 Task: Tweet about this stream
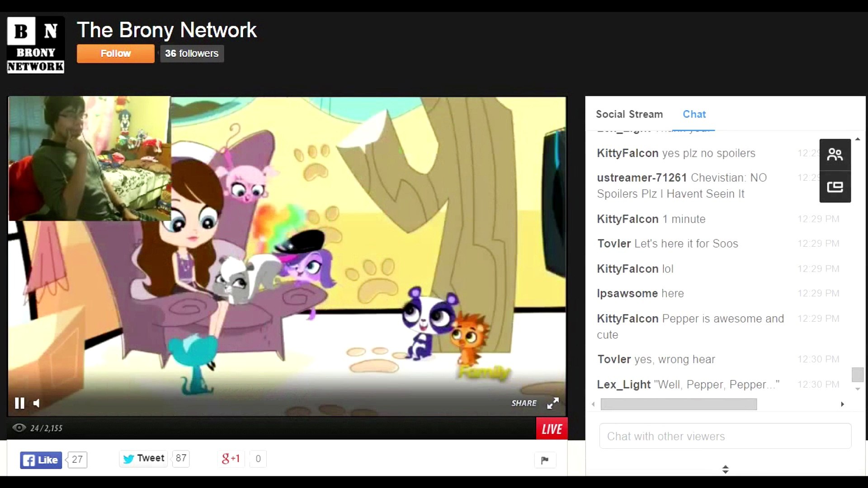(144, 458)
